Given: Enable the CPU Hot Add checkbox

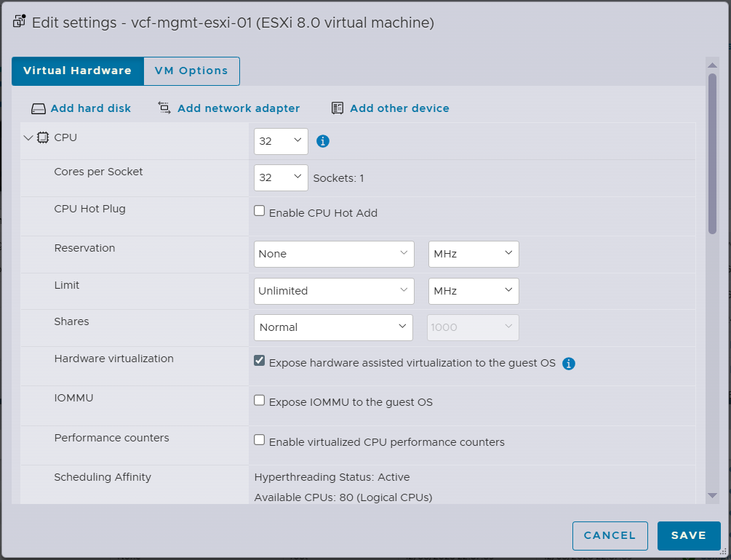Looking at the screenshot, I should tap(260, 211).
